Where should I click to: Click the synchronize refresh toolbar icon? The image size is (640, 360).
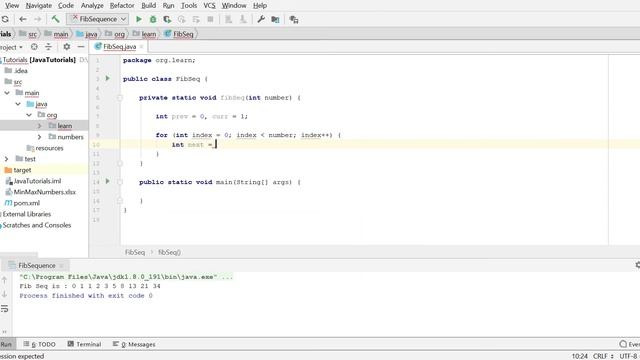pos(5,19)
